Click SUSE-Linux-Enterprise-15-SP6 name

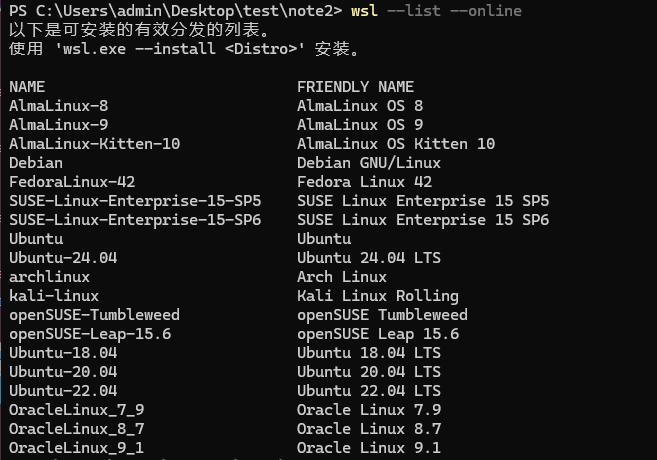pos(135,220)
